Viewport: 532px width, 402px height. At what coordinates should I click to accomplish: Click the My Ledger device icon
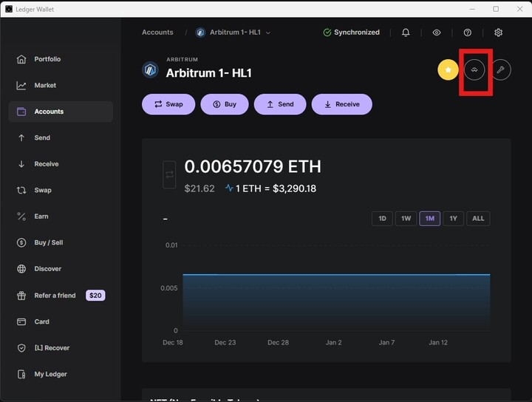[x=21, y=374]
